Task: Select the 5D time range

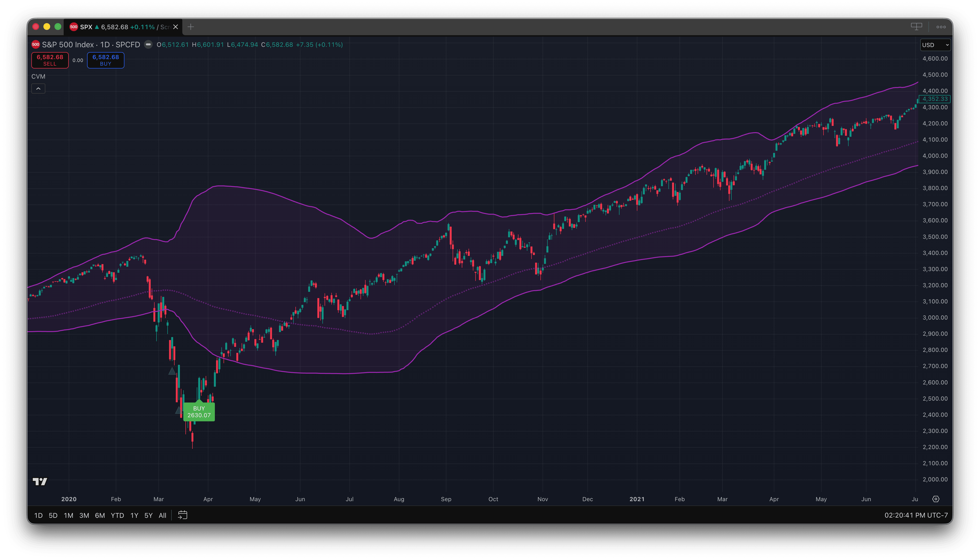Action: [x=53, y=515]
